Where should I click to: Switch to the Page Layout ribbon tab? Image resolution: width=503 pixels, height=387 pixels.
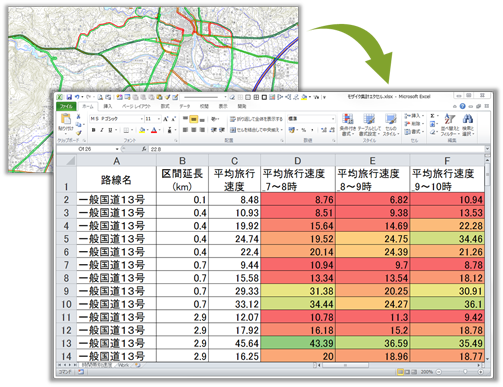(136, 106)
